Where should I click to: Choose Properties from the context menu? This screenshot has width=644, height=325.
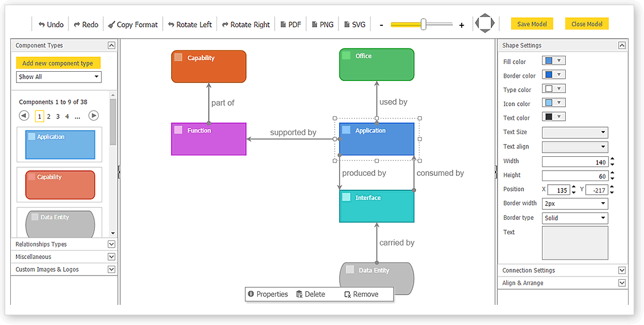click(x=267, y=294)
